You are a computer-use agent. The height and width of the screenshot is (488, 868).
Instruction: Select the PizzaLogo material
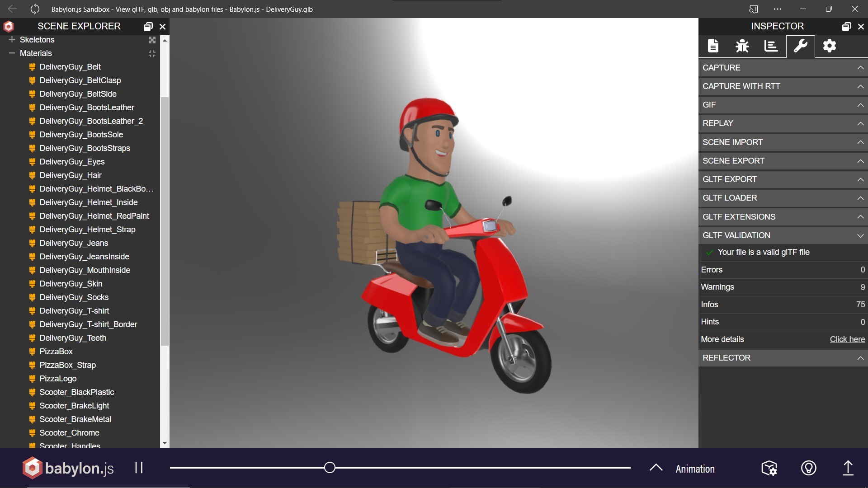point(58,379)
